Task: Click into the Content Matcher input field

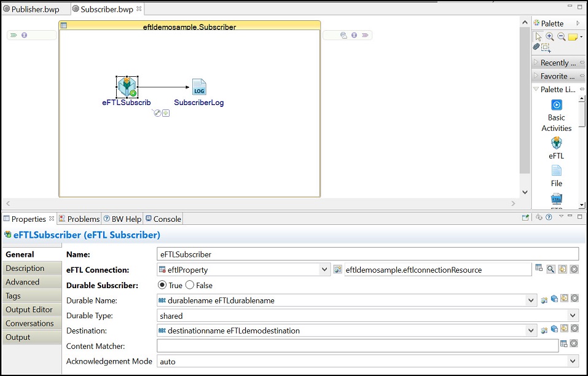Action: point(358,346)
